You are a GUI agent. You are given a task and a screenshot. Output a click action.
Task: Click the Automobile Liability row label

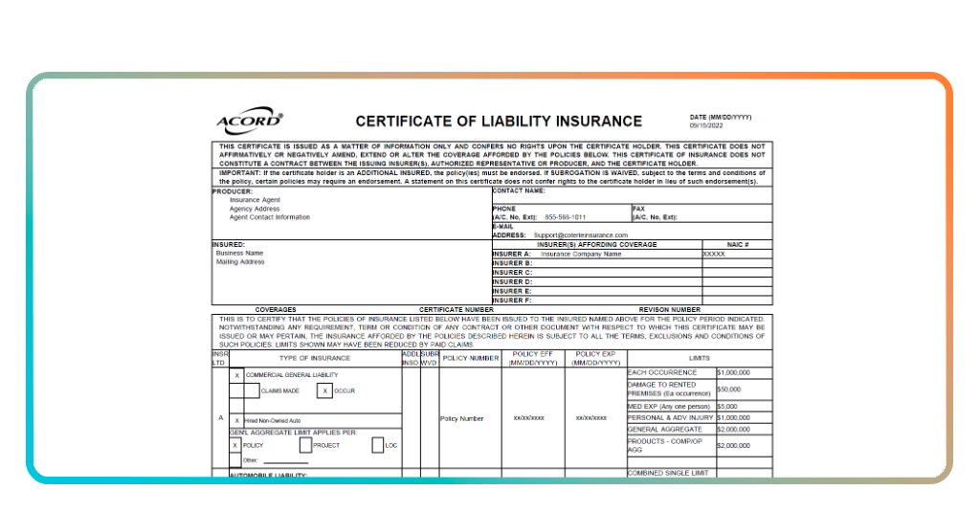(268, 476)
